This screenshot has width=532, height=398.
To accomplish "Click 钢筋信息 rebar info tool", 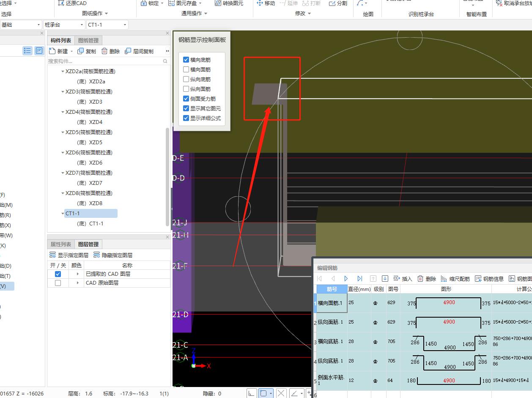I will (489, 279).
